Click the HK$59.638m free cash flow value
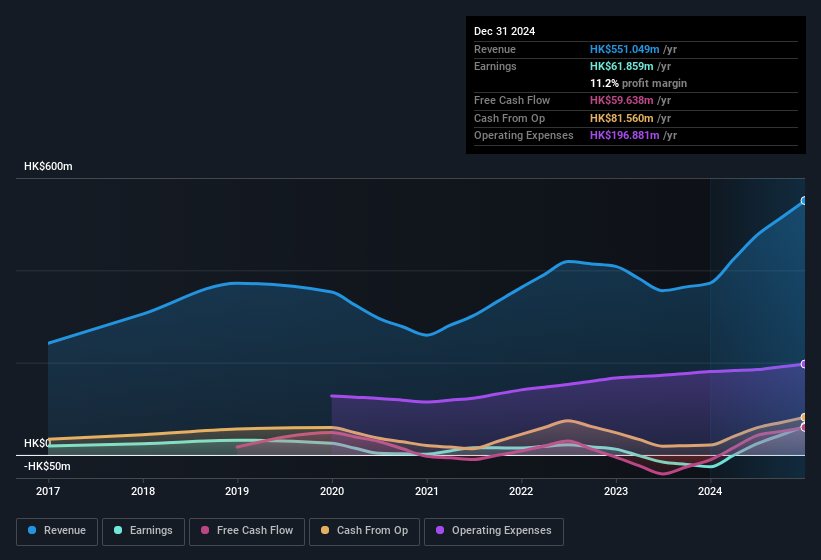This screenshot has height=560, width=821. pos(622,100)
